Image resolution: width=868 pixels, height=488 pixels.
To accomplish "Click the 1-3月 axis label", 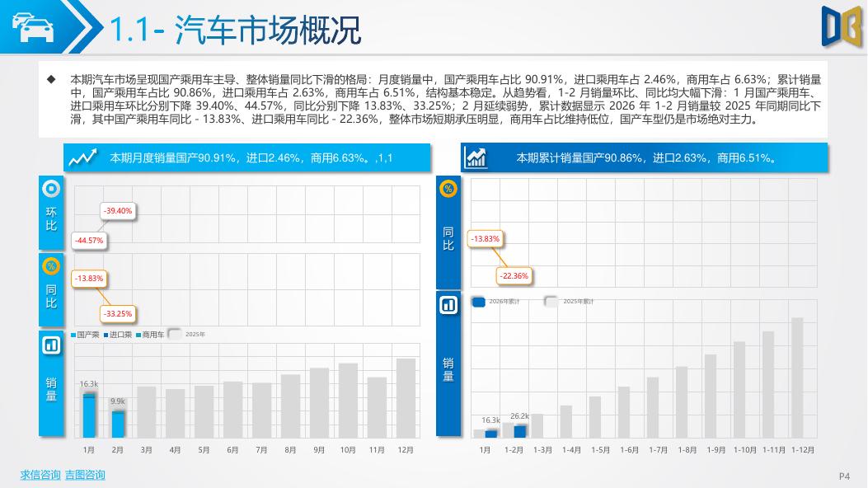I will coord(542,450).
